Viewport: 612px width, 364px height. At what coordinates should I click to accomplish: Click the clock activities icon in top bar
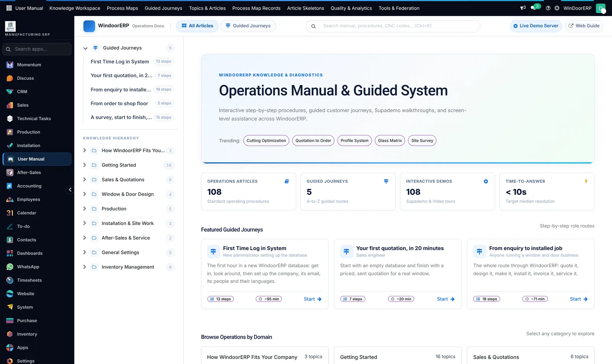coord(557,8)
